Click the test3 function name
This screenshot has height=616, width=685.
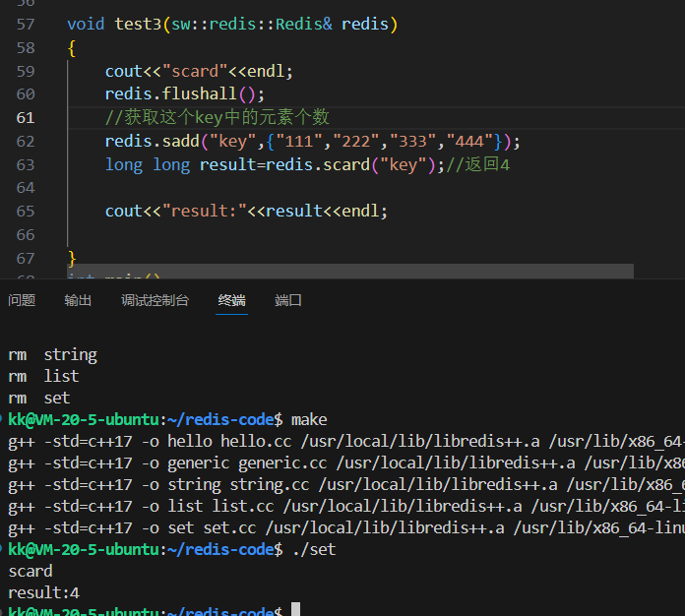point(138,25)
